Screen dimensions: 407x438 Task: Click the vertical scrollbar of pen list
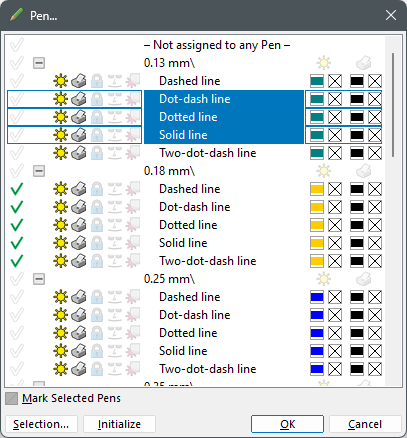(x=394, y=211)
